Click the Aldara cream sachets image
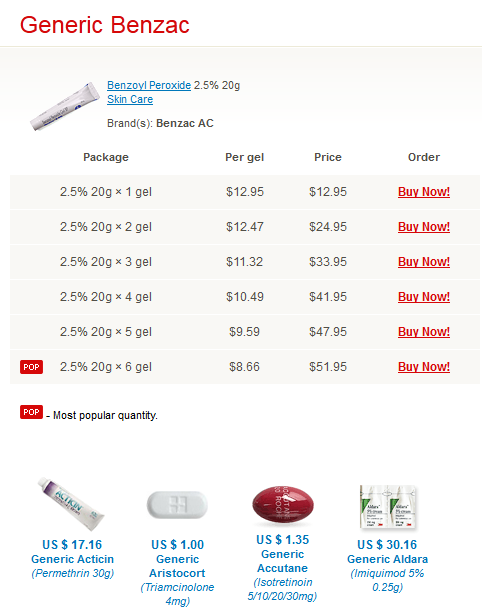The height and width of the screenshot is (616, 482). click(388, 507)
